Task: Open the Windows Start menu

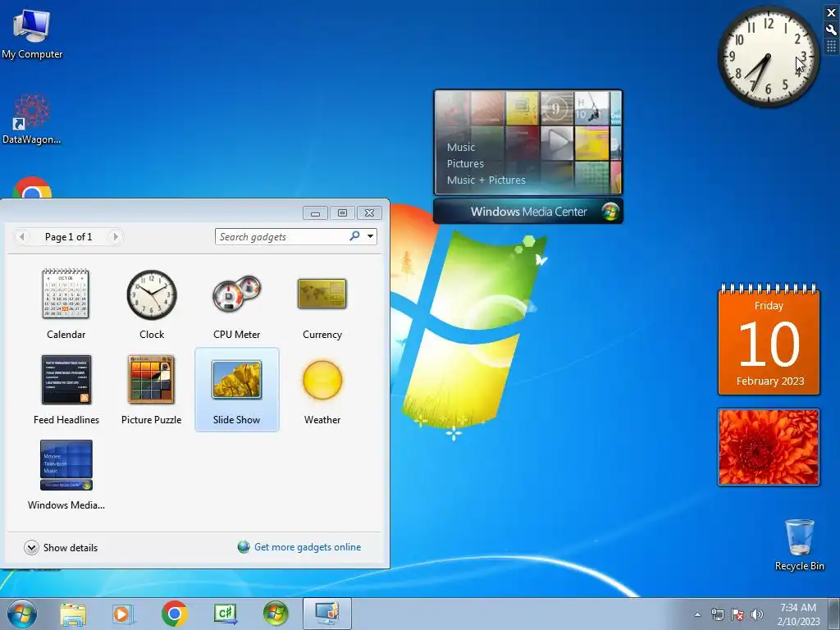Action: (x=22, y=614)
